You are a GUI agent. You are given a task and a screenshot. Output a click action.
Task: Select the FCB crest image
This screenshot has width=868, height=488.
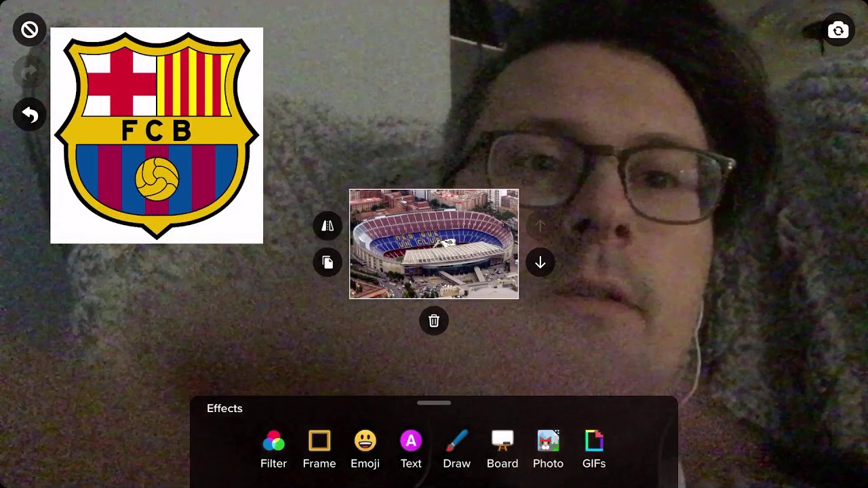pos(157,136)
